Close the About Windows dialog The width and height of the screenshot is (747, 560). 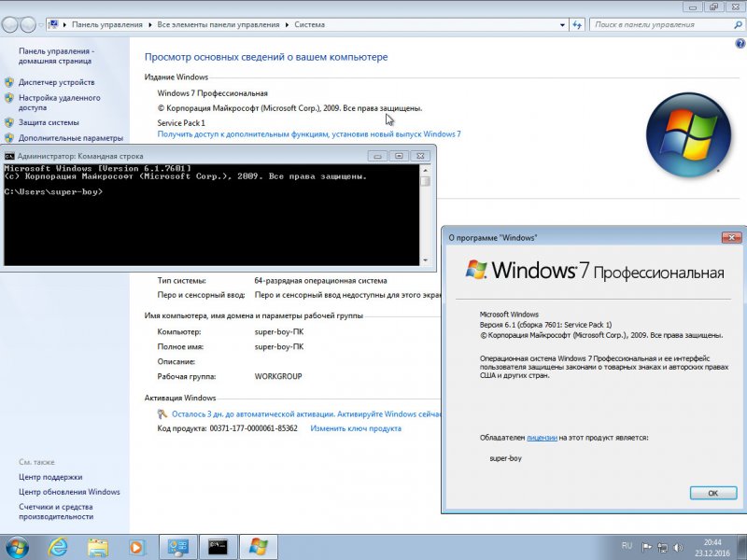[731, 237]
